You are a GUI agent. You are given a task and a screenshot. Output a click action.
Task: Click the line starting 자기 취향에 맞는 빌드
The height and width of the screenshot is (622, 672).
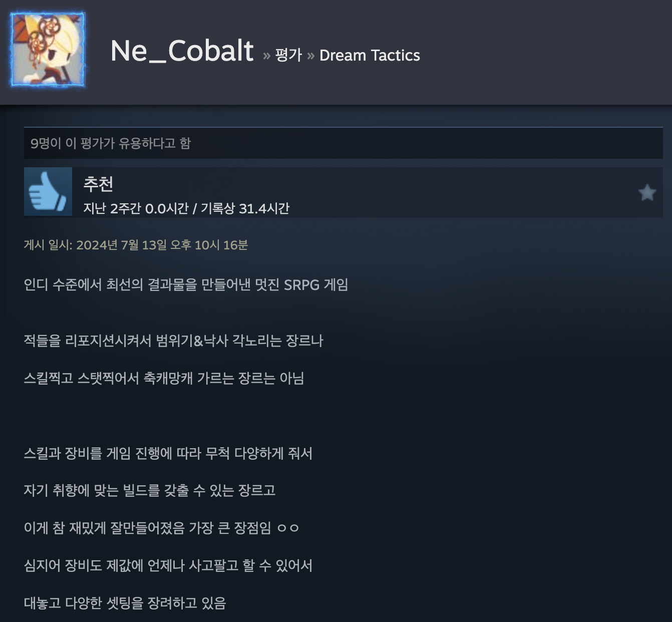[150, 490]
